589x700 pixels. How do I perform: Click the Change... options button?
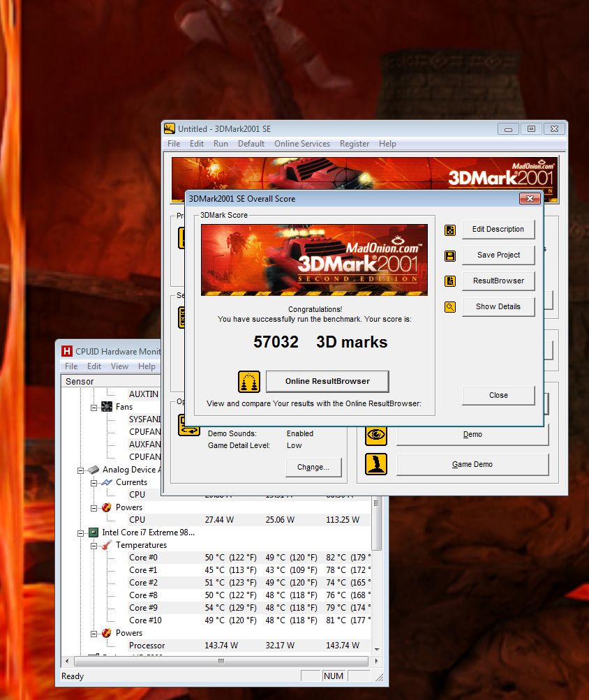coord(313,467)
